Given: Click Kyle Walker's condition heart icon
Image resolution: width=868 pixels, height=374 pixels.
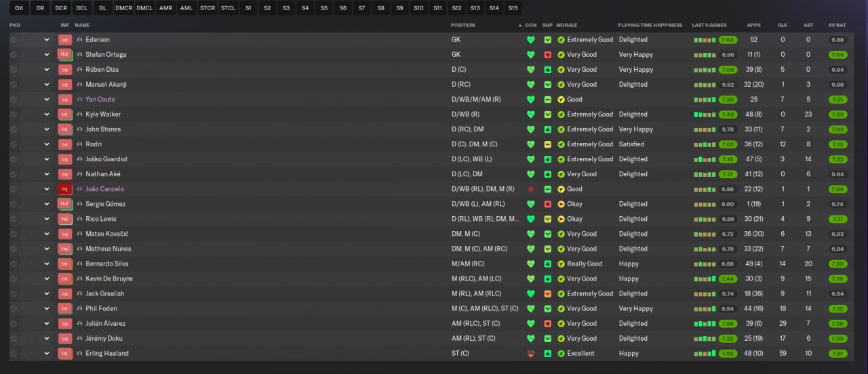Looking at the screenshot, I should (530, 115).
